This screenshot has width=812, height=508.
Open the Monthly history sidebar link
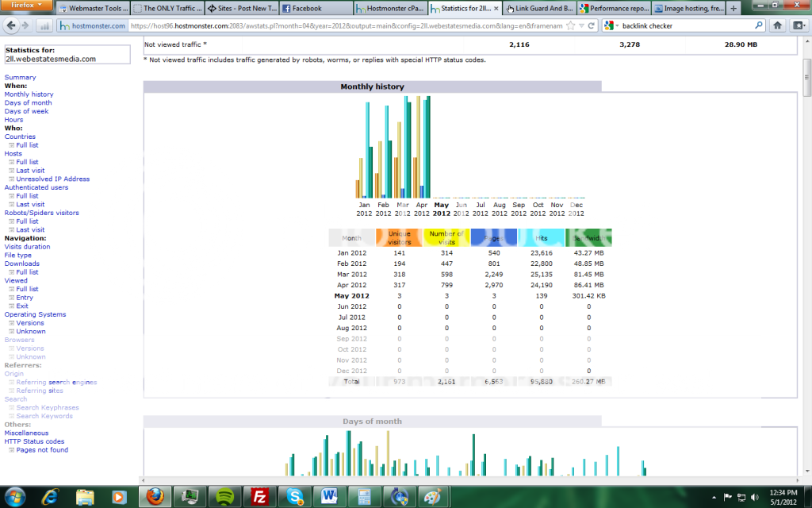click(29, 94)
